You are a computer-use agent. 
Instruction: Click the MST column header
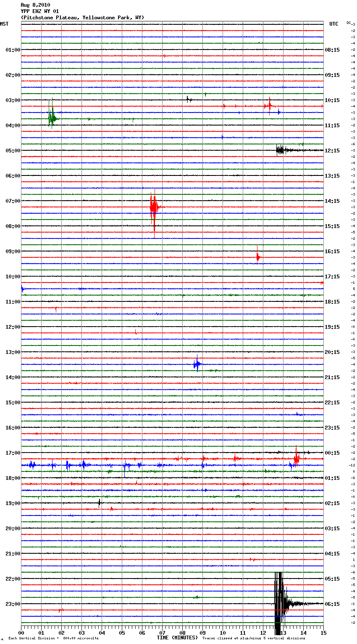coord(4,24)
